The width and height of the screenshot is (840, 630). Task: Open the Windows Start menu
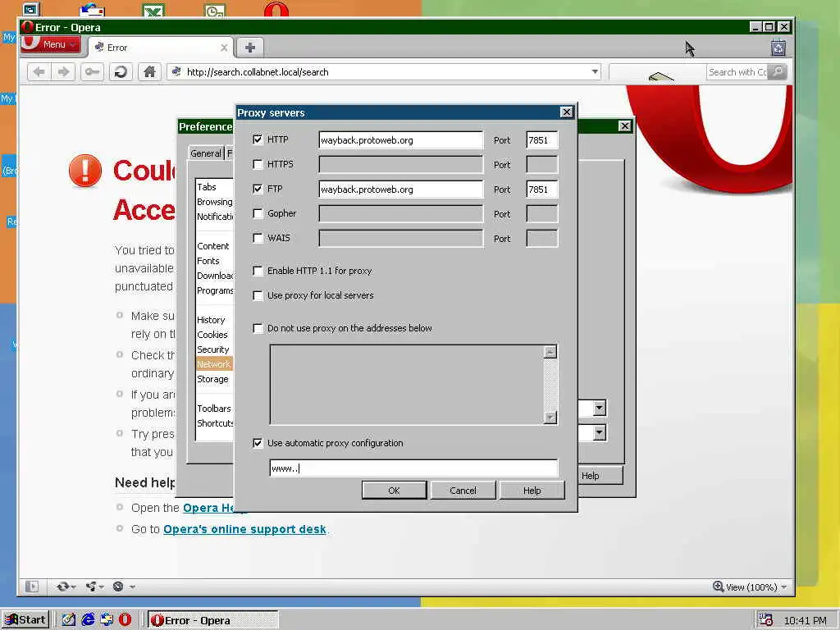click(25, 620)
